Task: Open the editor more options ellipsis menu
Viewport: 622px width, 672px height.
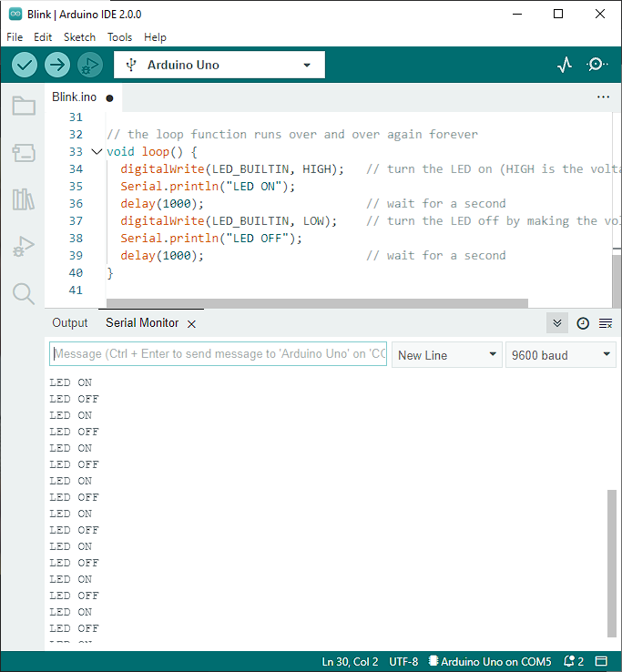Action: click(x=603, y=97)
